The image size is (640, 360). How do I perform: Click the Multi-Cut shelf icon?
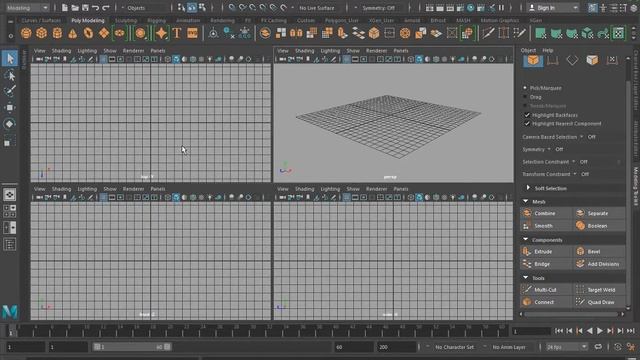click(x=488, y=33)
